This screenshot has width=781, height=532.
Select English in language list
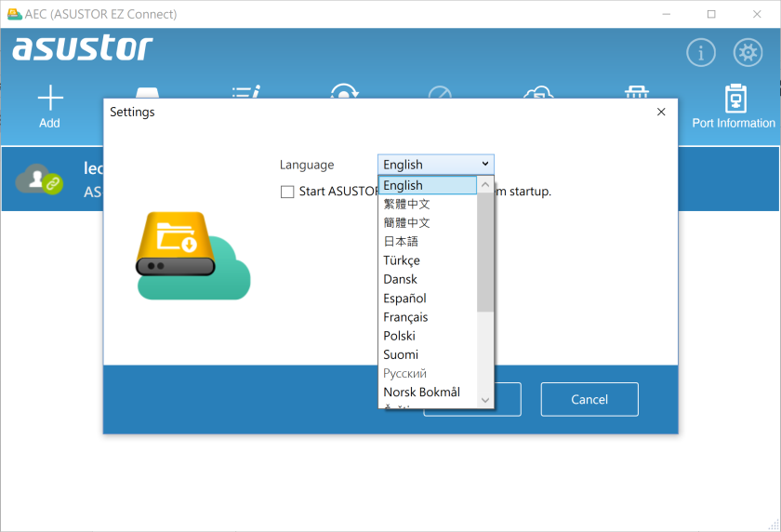pos(428,185)
